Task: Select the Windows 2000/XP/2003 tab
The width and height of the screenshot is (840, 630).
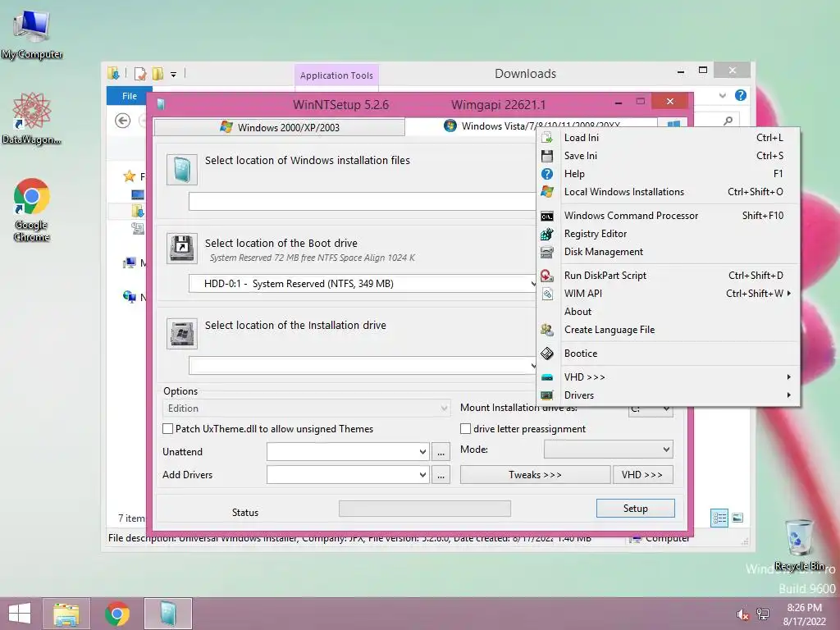Action: tap(280, 127)
